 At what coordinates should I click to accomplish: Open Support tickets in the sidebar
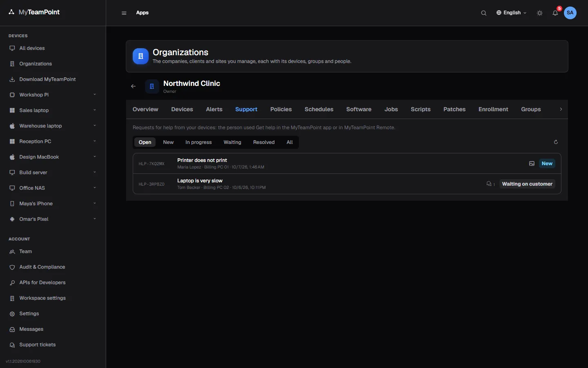tap(38, 345)
